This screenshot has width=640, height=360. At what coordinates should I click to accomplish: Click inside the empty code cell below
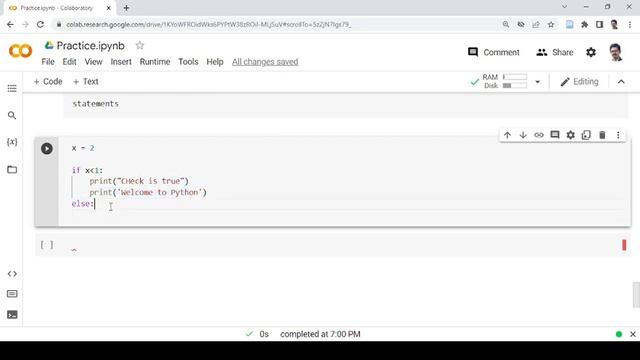tap(343, 245)
